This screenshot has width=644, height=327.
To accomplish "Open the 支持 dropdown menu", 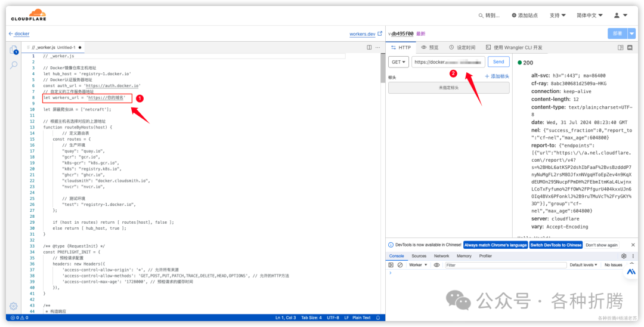I will [558, 15].
